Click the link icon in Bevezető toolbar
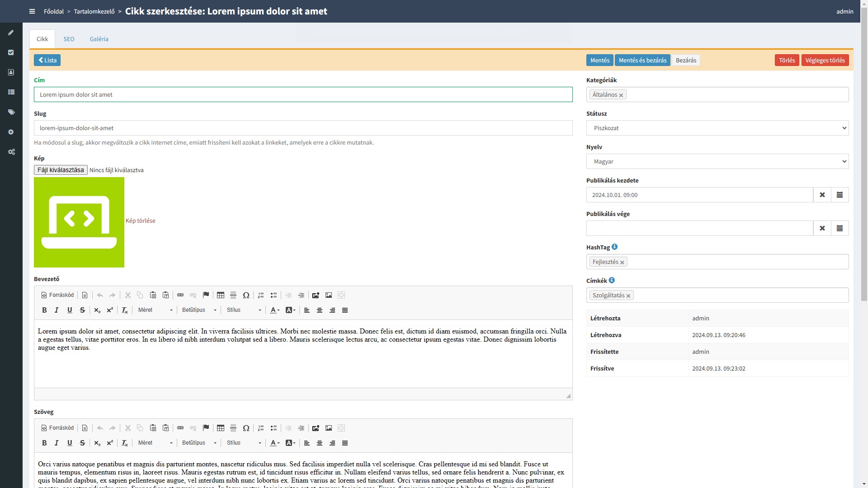868x488 pixels. [x=180, y=295]
